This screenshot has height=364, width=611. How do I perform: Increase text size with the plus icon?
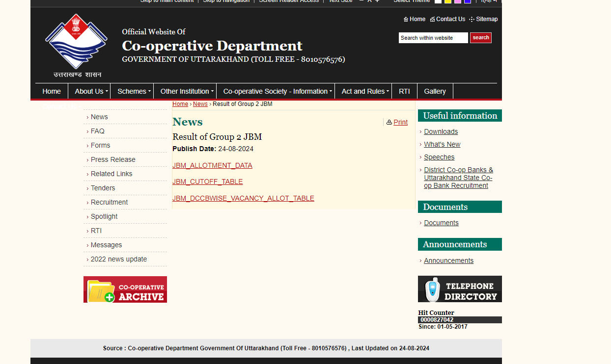point(377,1)
